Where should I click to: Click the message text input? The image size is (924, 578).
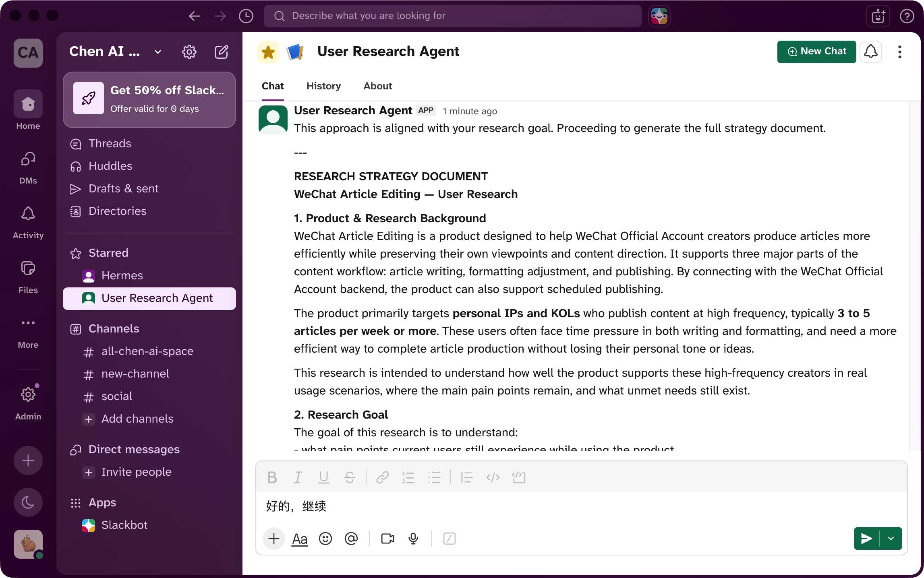[581, 506]
